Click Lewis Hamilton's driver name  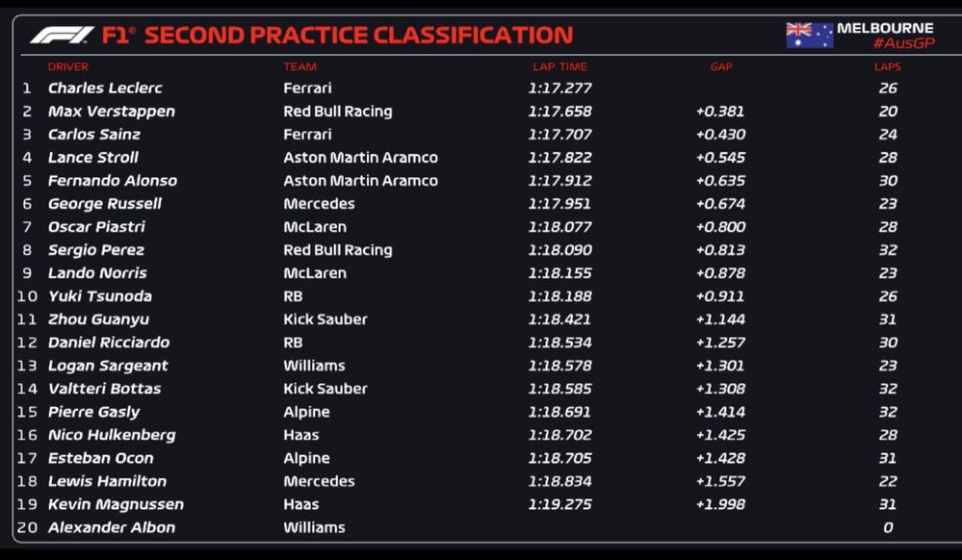pos(107,481)
